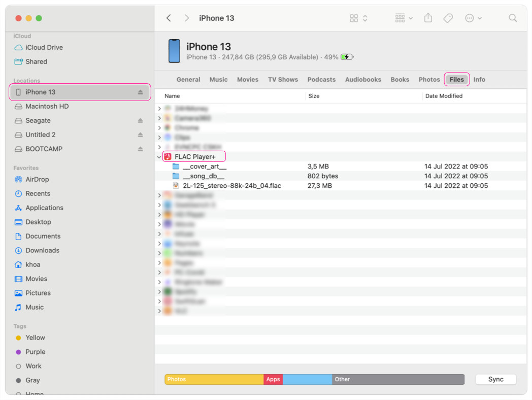Open the search magnifier icon
532x400 pixels.
click(513, 18)
